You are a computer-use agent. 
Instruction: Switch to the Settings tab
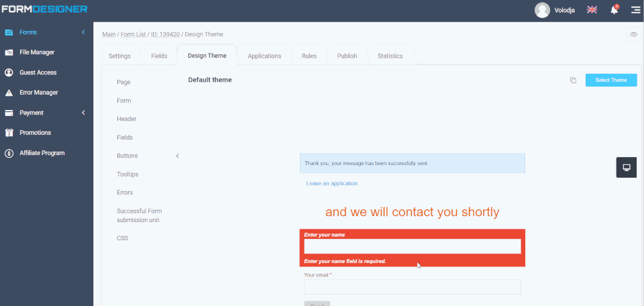[x=119, y=56]
